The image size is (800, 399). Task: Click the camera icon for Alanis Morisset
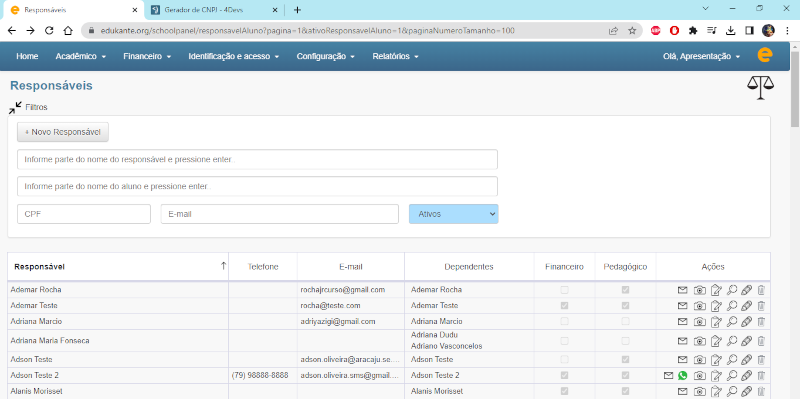coord(700,391)
